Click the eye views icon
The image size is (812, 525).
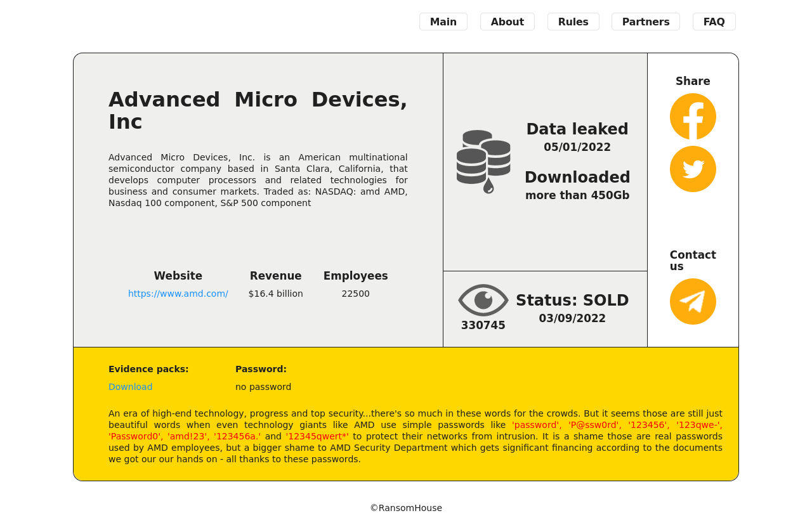tap(483, 300)
